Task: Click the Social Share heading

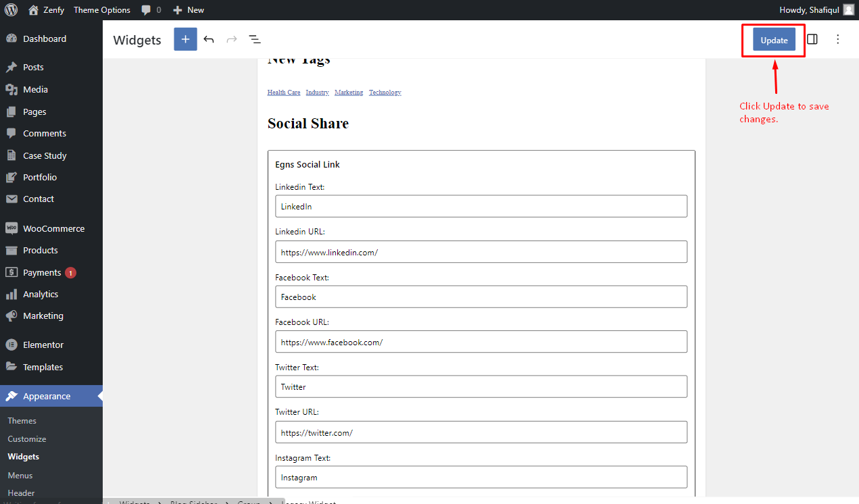Action: click(308, 124)
